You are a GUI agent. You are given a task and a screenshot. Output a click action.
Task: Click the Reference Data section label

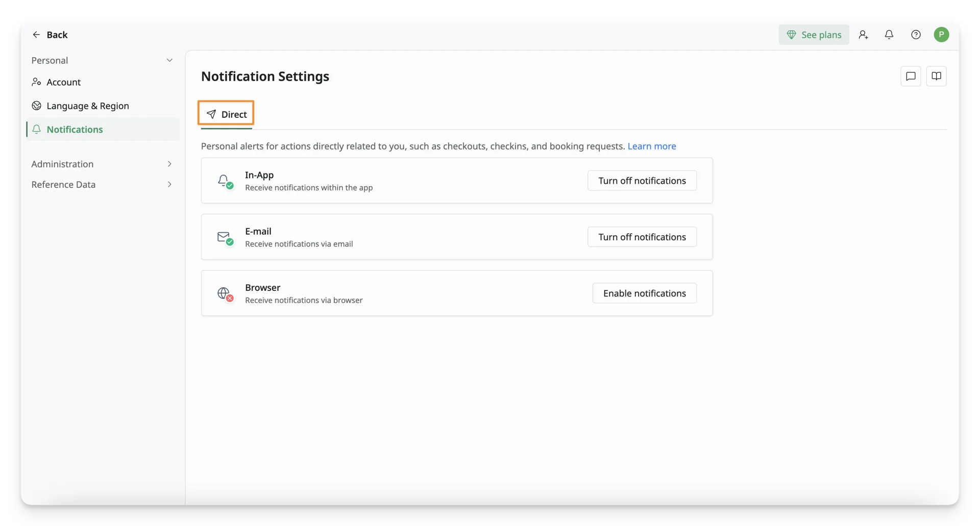click(x=63, y=184)
